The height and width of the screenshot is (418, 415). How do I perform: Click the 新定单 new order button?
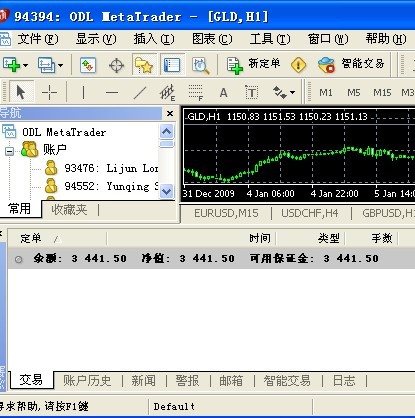point(254,64)
